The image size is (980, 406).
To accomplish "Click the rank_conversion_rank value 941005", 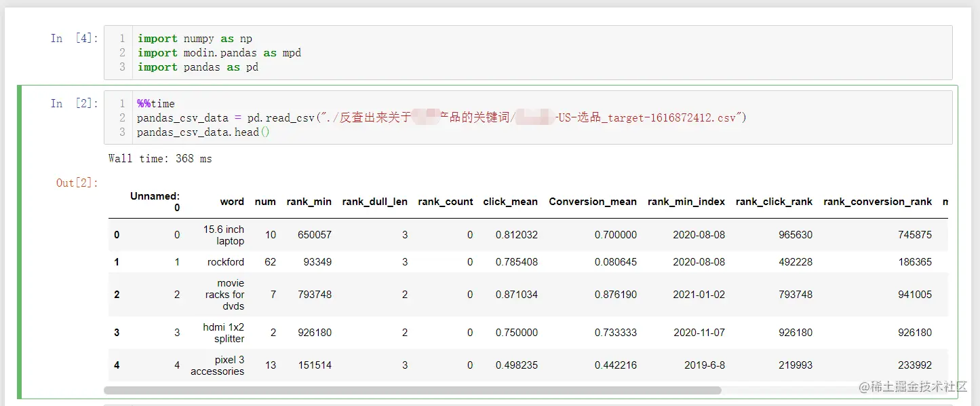I will tap(914, 295).
